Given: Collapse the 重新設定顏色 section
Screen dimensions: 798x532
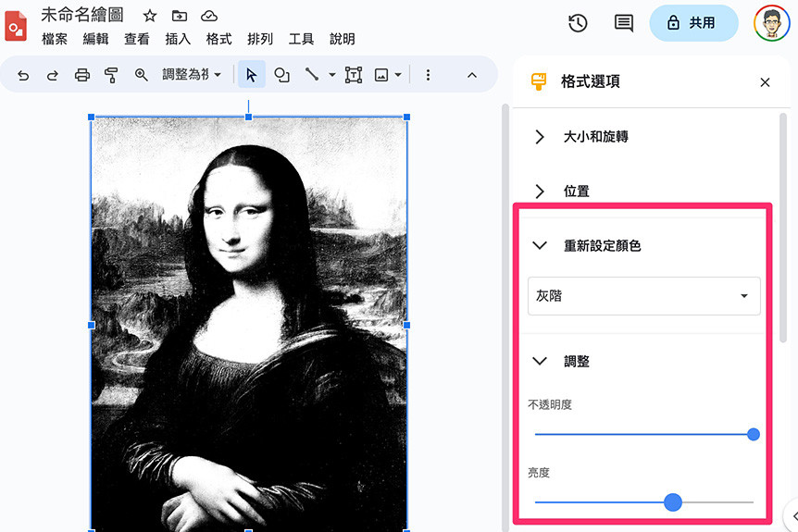Looking at the screenshot, I should tap(540, 245).
